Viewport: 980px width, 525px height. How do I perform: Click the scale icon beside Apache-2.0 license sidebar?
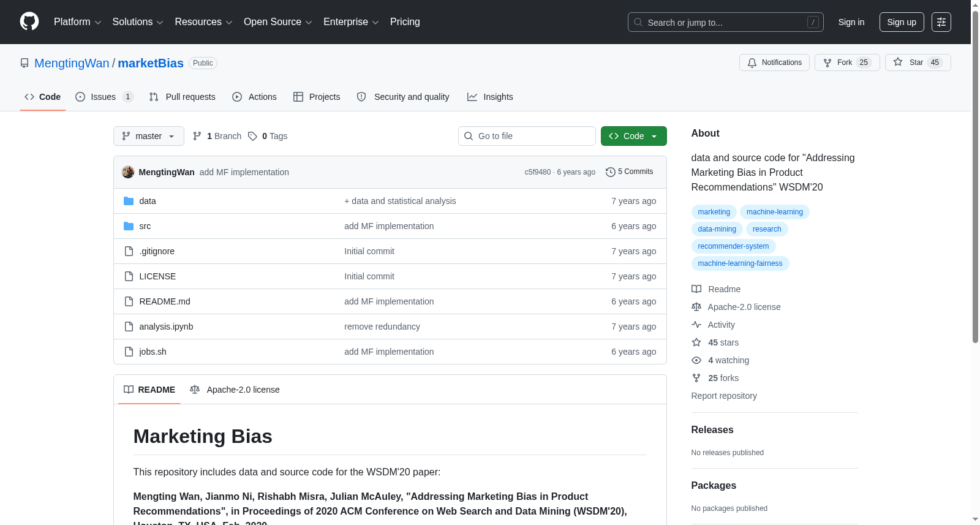696,307
